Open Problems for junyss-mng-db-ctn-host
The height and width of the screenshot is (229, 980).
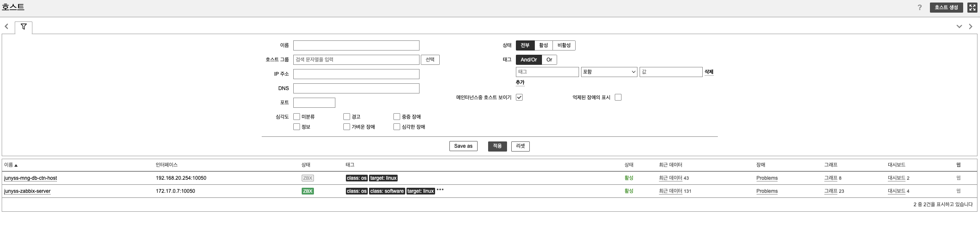(x=767, y=178)
